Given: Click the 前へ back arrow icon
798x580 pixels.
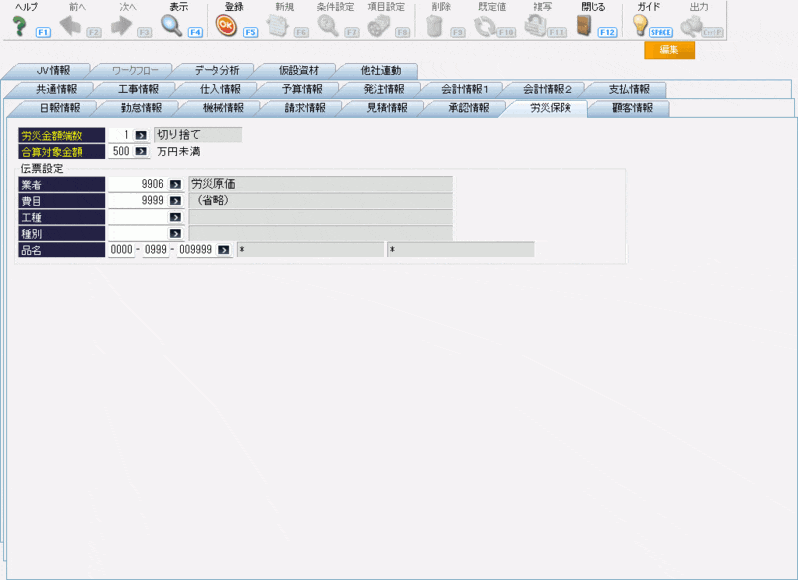Looking at the screenshot, I should tap(70, 26).
